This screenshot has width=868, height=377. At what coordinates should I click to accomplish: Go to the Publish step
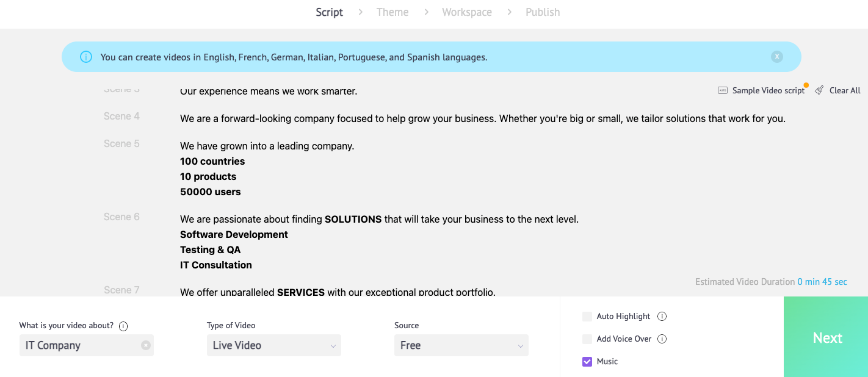543,12
